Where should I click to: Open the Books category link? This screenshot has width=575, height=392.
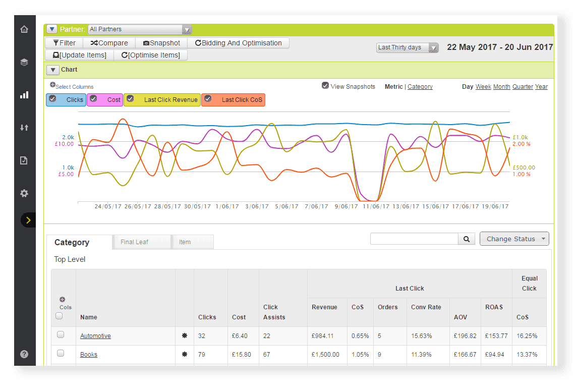pos(88,354)
